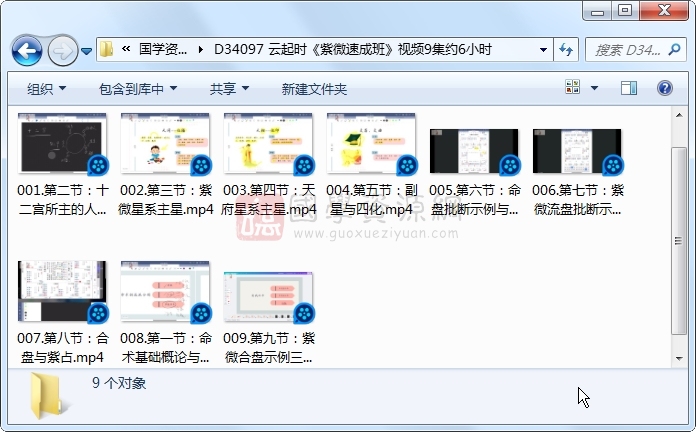Viewport: 696px width, 432px height.
Task: Select thumbnail of 009.第九节 video
Action: coord(268,297)
